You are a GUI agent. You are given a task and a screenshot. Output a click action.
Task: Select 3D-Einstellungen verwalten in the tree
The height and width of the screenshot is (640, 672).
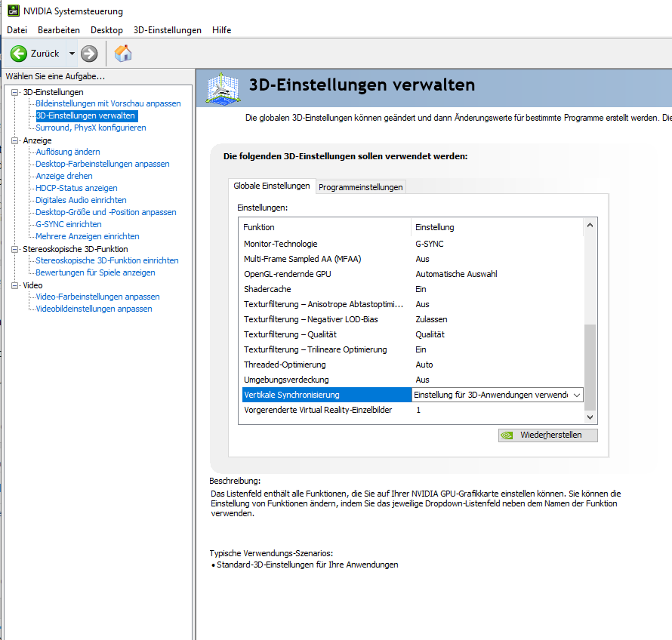point(85,115)
